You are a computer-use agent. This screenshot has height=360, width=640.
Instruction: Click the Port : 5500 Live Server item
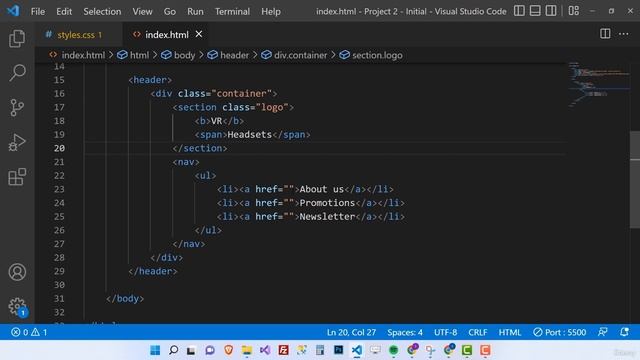point(560,332)
